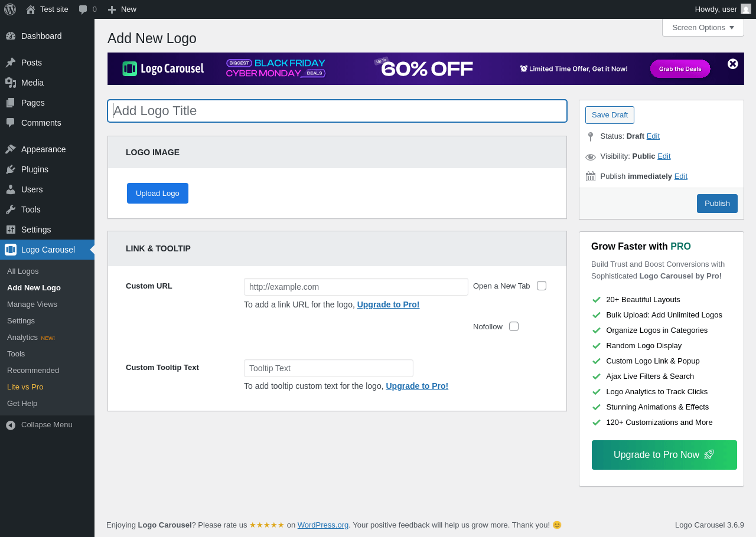
Task: Open the Media menu
Action: 47,83
